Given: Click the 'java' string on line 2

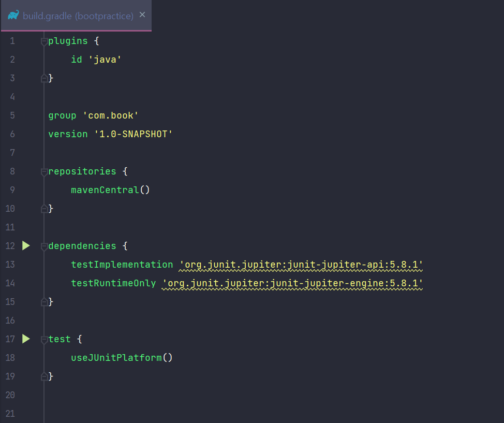Looking at the screenshot, I should (x=105, y=60).
